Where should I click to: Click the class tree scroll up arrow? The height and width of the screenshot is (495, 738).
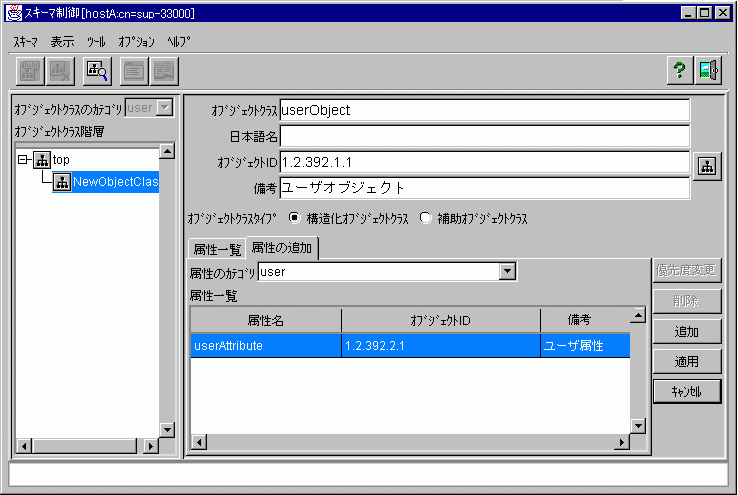[168, 151]
